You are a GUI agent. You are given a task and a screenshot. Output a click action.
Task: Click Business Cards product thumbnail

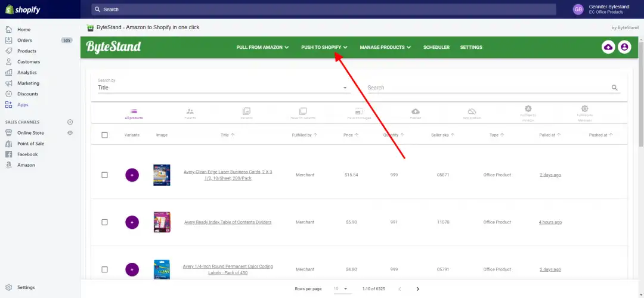[x=162, y=175]
